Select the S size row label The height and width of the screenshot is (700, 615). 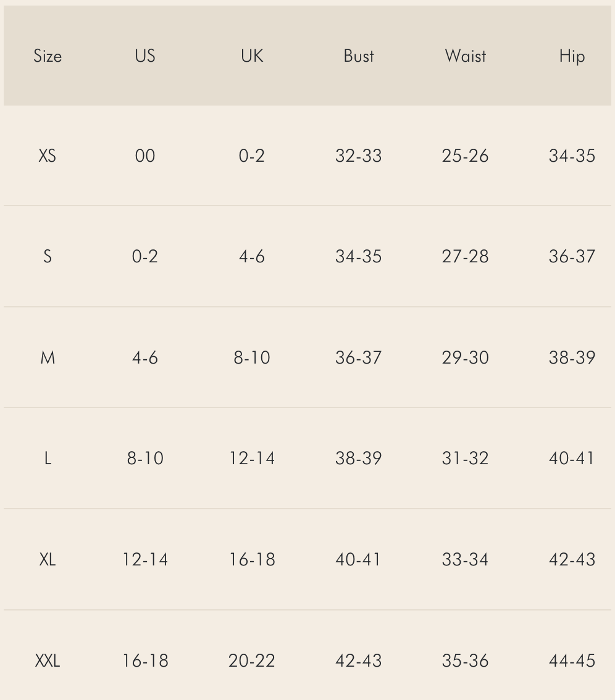coord(48,257)
